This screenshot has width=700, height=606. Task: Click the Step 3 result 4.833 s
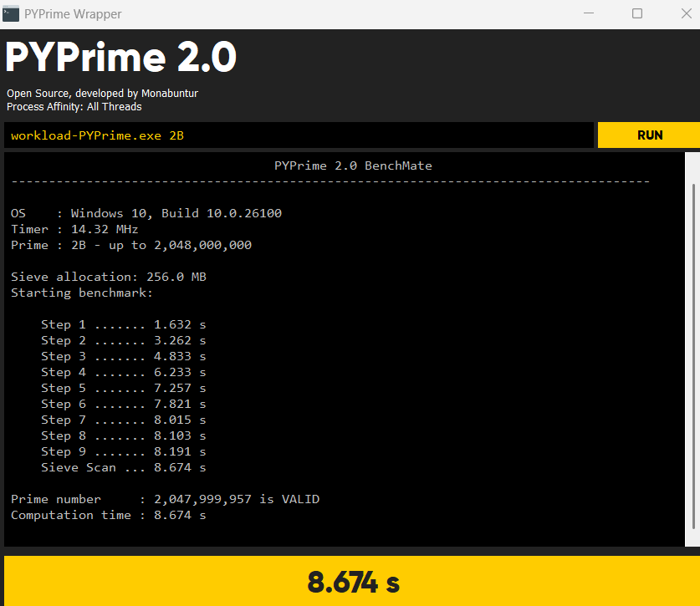(x=124, y=357)
